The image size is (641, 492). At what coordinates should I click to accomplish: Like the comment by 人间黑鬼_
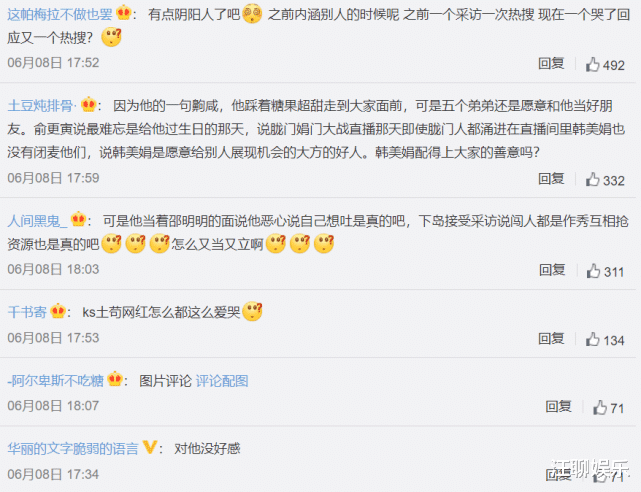pos(593,271)
